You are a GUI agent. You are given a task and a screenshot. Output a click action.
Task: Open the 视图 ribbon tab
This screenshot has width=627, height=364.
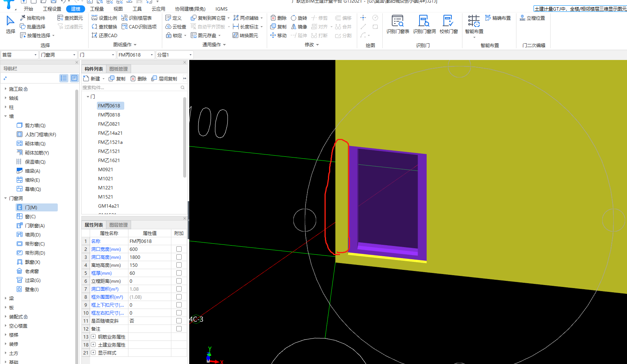coord(118,9)
